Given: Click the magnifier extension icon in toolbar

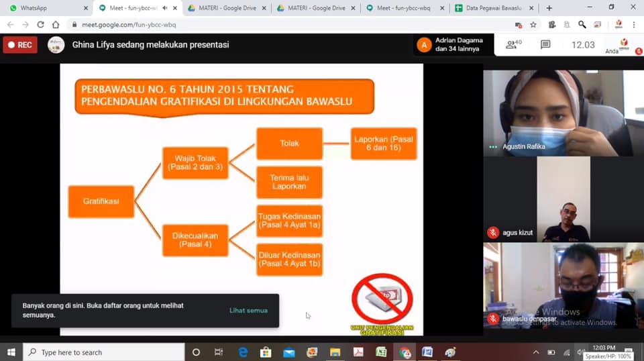Looking at the screenshot, I should (x=582, y=25).
